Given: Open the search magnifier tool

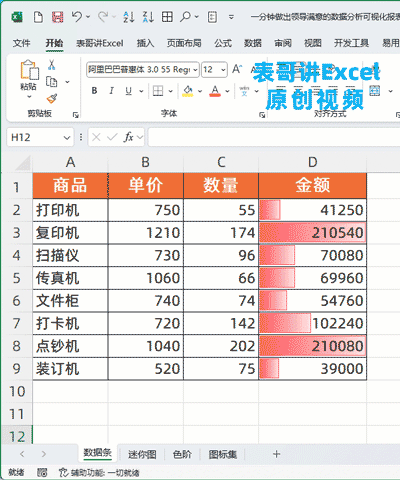Looking at the screenshot, I should (x=185, y=16).
